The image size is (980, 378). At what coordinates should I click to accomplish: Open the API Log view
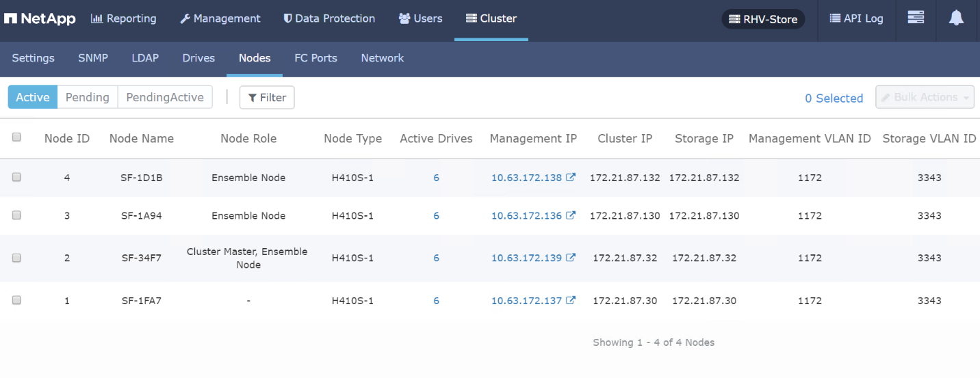(856, 18)
